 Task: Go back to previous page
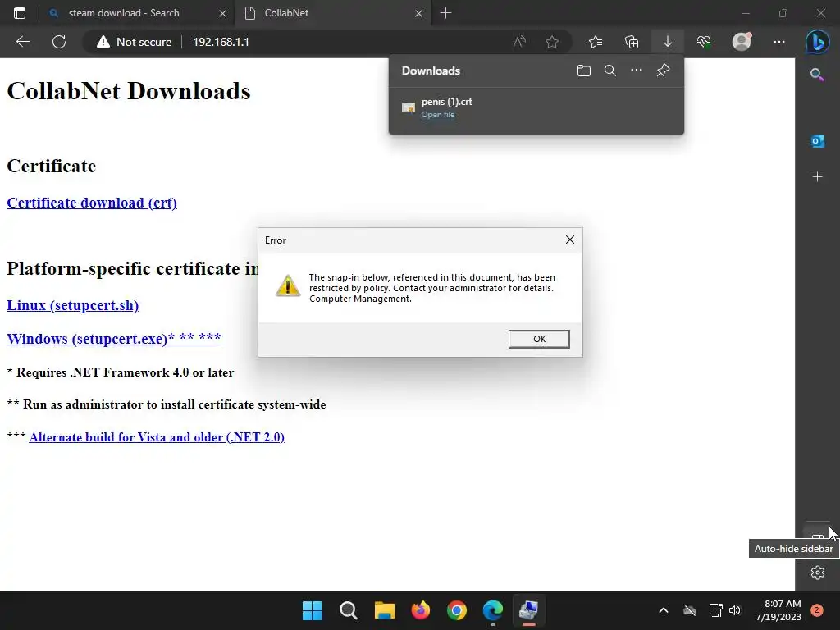pyautogui.click(x=22, y=42)
